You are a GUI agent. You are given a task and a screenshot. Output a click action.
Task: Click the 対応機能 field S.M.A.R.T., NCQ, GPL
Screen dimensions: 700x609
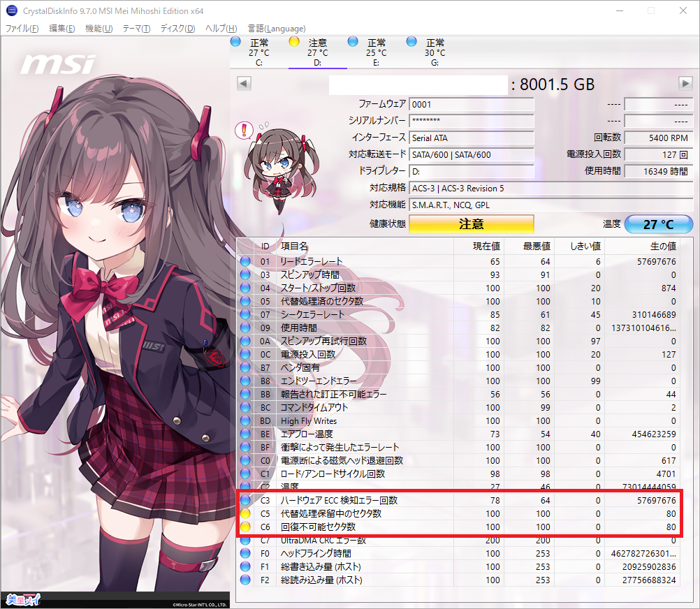(551, 205)
